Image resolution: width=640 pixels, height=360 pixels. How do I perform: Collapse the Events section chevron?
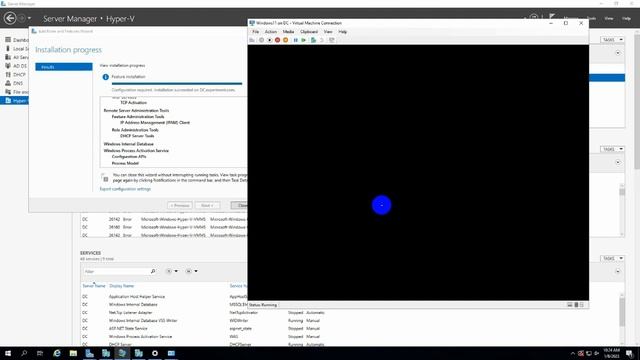pos(618,162)
